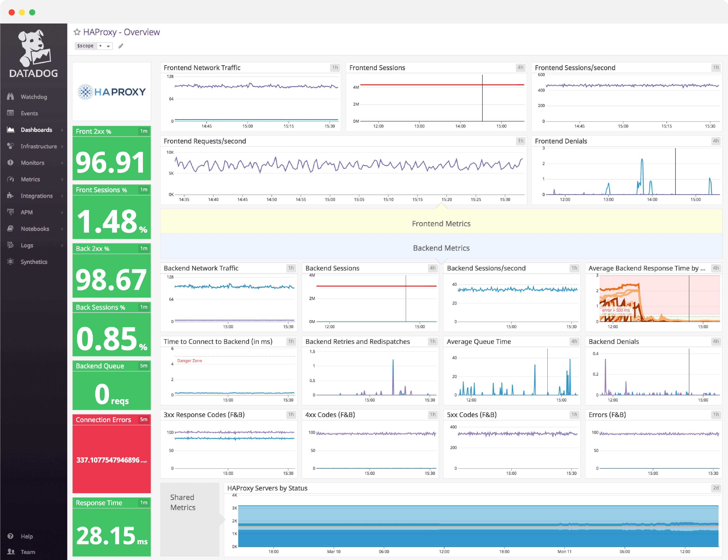Expand the Metrics submenu arrow
Image resolution: width=728 pixels, height=560 pixels.
coord(62,179)
